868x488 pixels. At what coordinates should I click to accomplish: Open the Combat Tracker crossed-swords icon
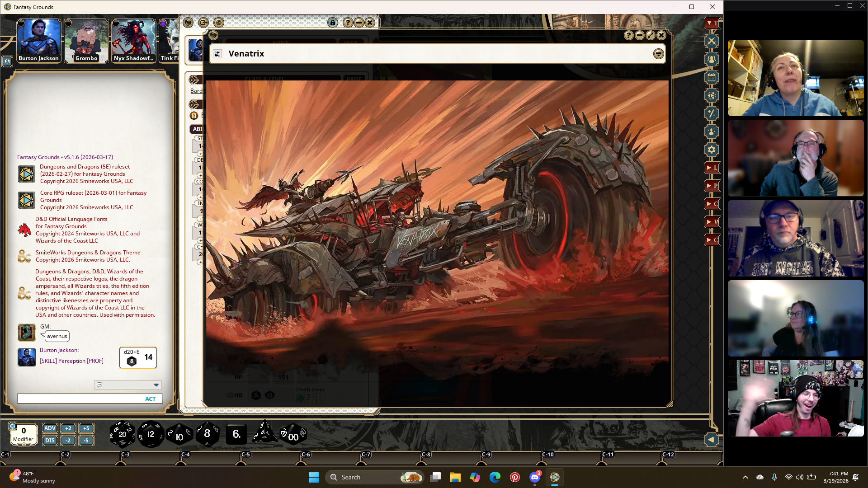[x=712, y=41]
